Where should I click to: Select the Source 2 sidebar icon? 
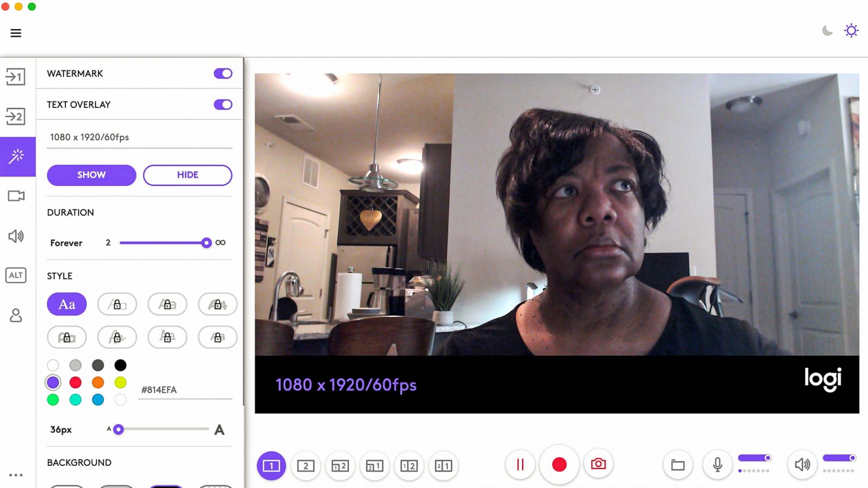tap(15, 117)
